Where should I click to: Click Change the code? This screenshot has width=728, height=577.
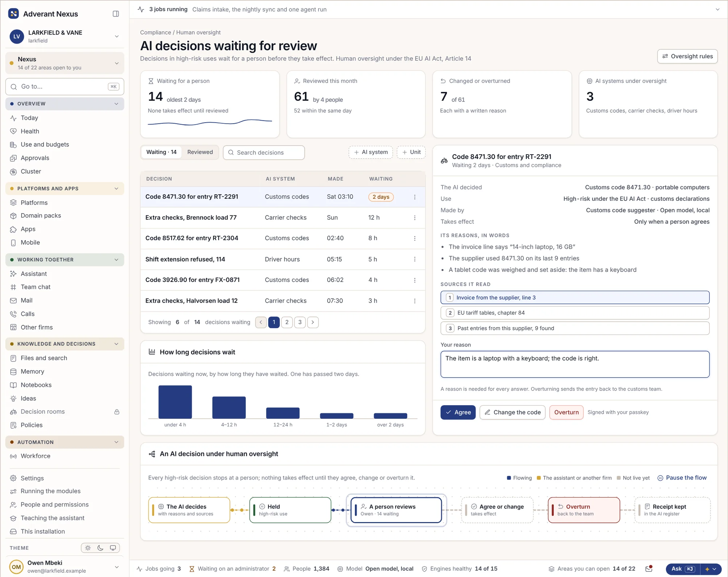pos(513,413)
